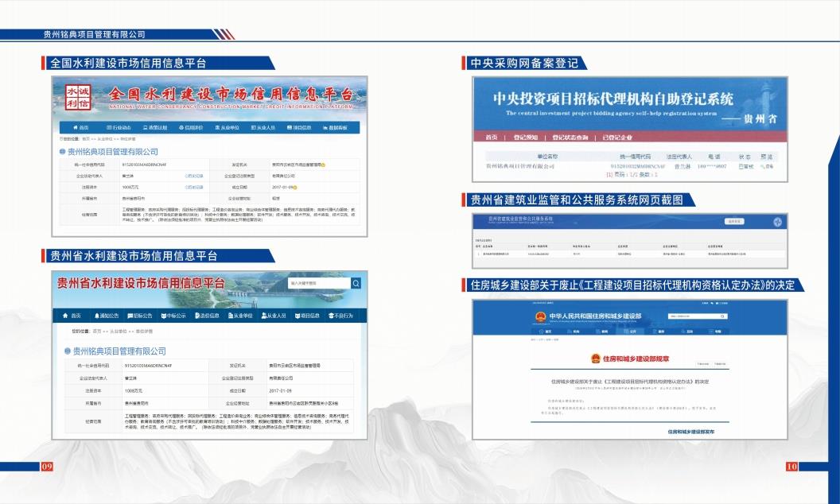Viewport: 840px width, 504px height.
Task: Open 信用评价 on the national water platform
Action: (x=191, y=127)
